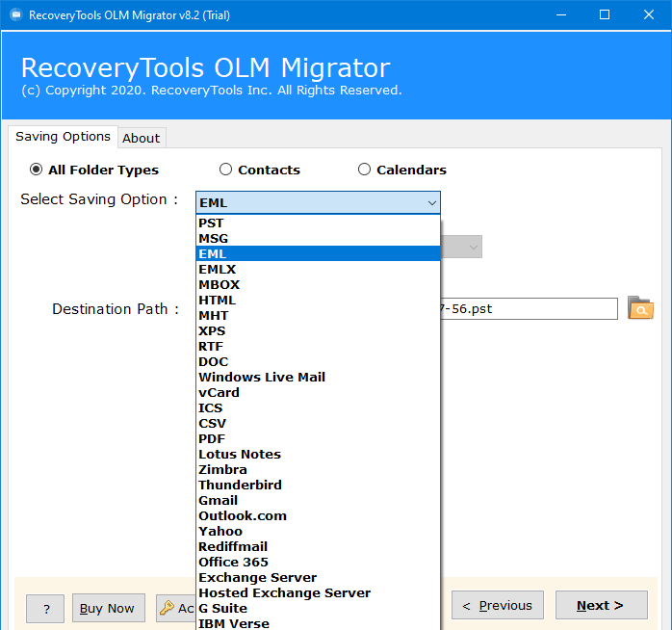Image resolution: width=672 pixels, height=630 pixels.
Task: Select Gmail option
Action: click(318, 501)
